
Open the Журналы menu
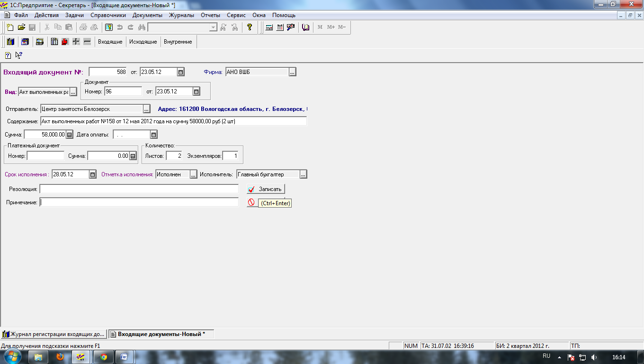pos(181,15)
